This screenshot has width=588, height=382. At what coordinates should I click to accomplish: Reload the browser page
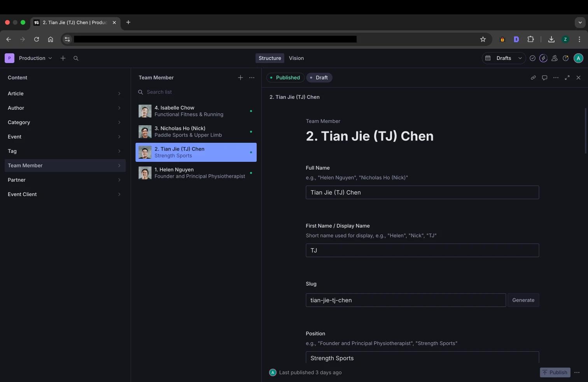click(x=37, y=39)
